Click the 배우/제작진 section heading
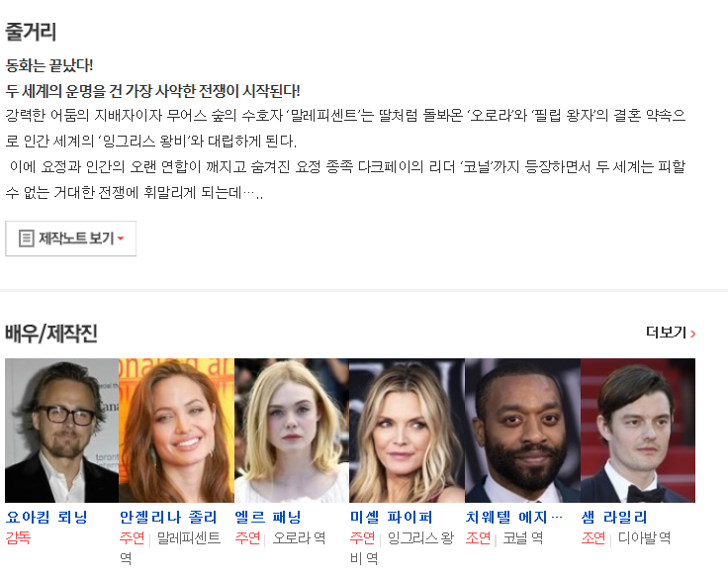The width and height of the screenshot is (728, 580). pyautogui.click(x=51, y=334)
